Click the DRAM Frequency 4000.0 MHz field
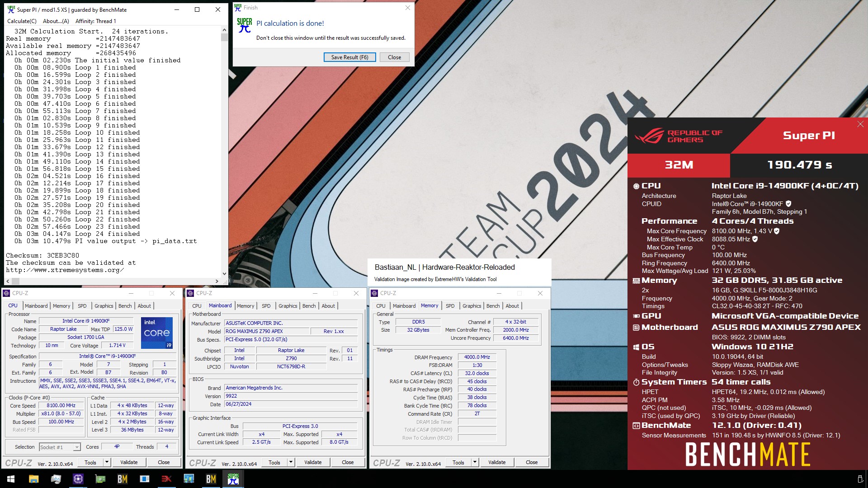The image size is (868, 488). (477, 357)
